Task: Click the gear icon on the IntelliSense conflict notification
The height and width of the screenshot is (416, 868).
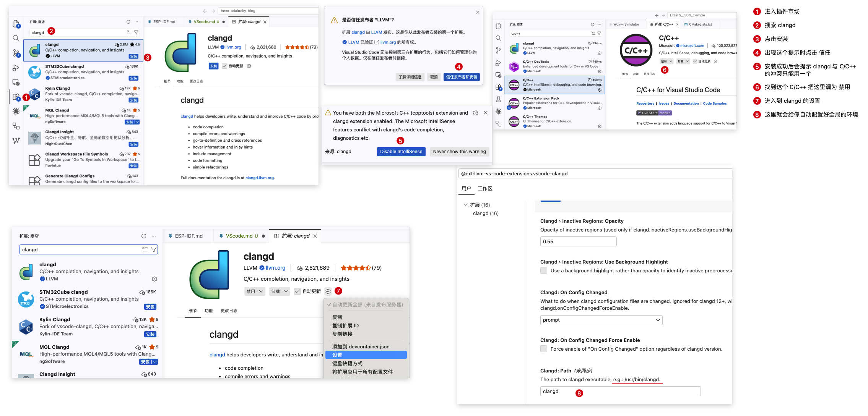Action: click(x=476, y=113)
